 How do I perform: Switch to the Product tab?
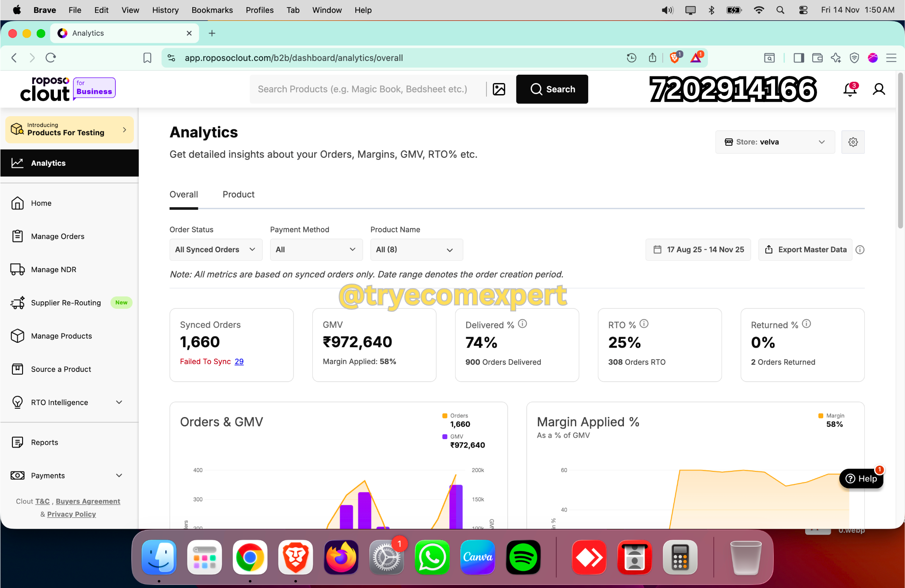pos(238,195)
